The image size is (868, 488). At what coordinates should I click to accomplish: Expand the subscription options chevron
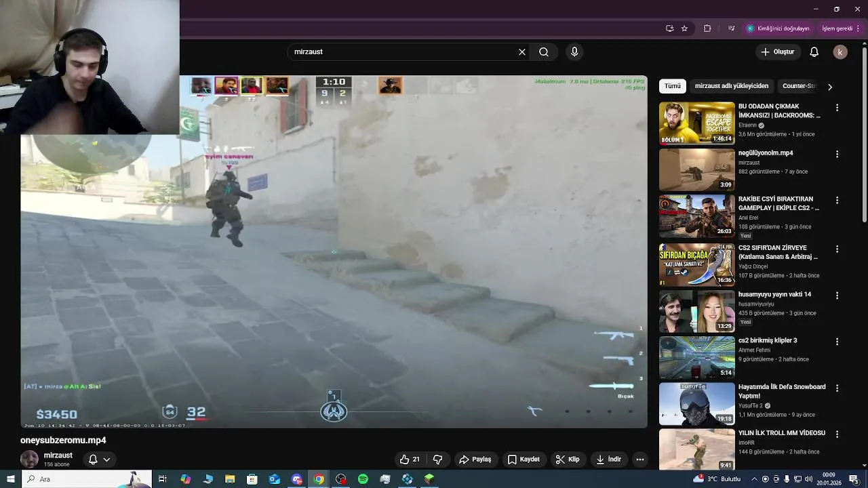(x=106, y=460)
